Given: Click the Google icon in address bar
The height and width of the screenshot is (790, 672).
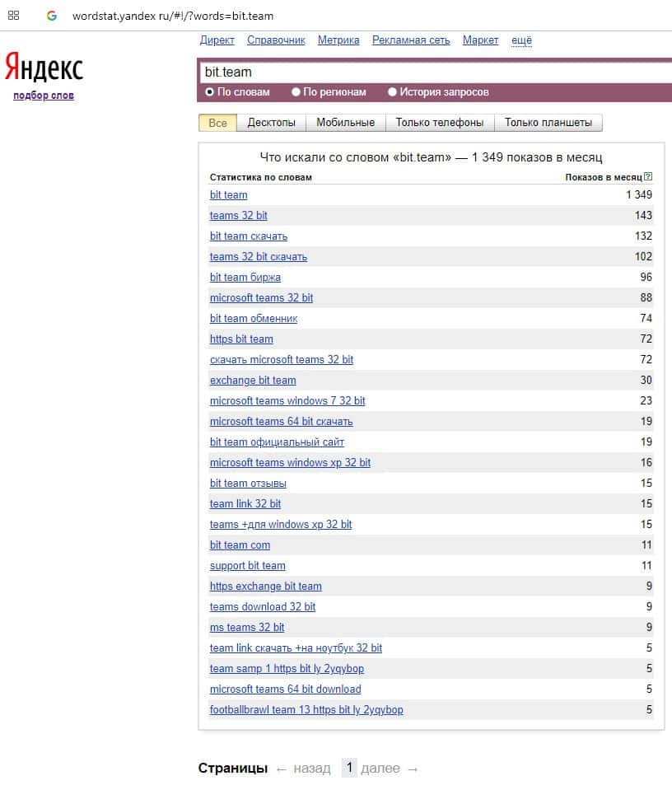Looking at the screenshot, I should click(51, 16).
